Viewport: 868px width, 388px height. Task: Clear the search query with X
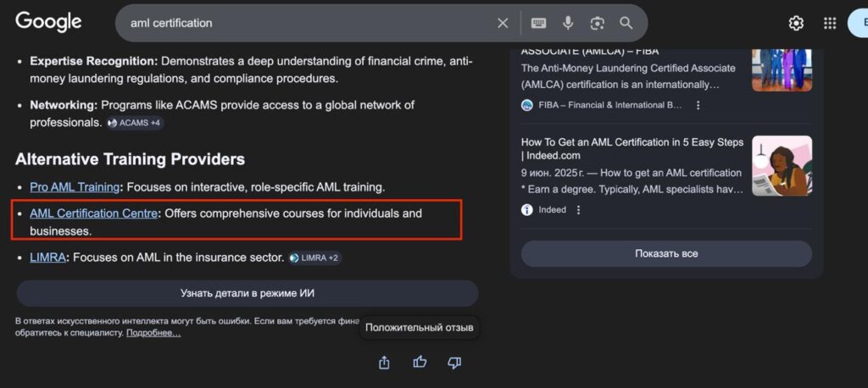coord(502,23)
